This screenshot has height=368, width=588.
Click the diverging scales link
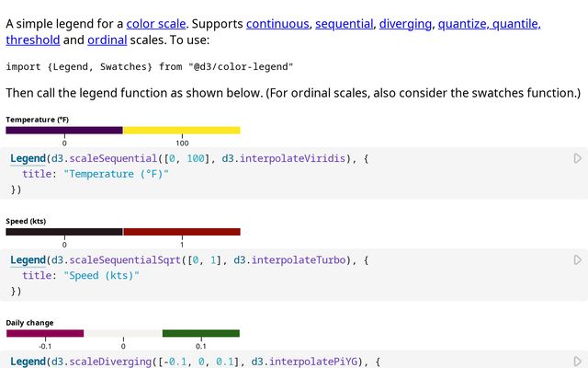click(x=405, y=23)
